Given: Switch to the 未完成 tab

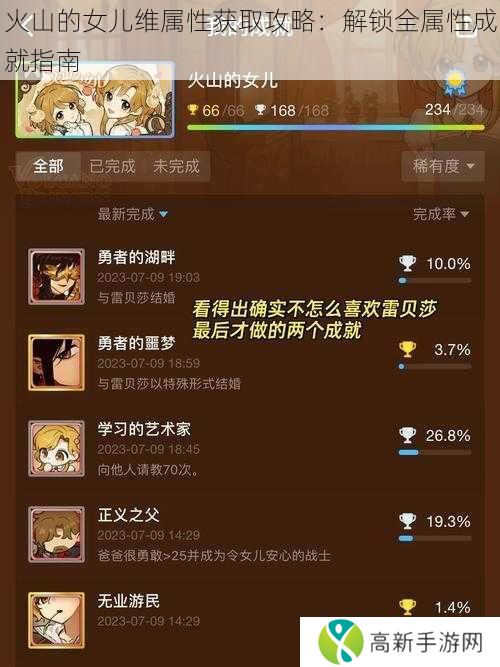Looking at the screenshot, I should pos(176,166).
